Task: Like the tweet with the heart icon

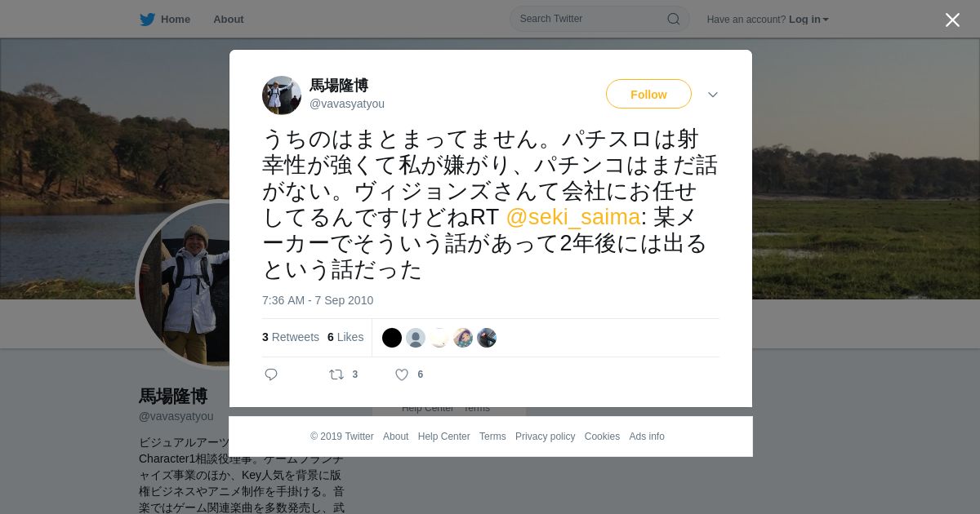Action: (402, 374)
